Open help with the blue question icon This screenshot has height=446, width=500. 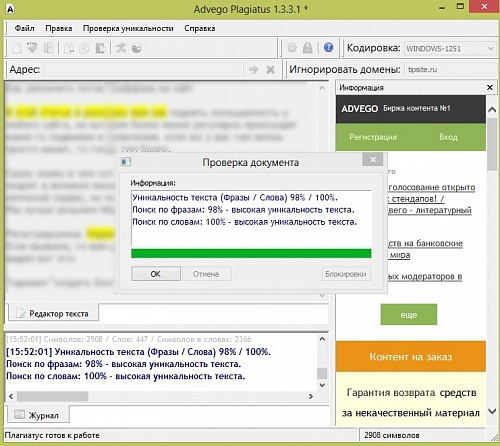[x=328, y=47]
